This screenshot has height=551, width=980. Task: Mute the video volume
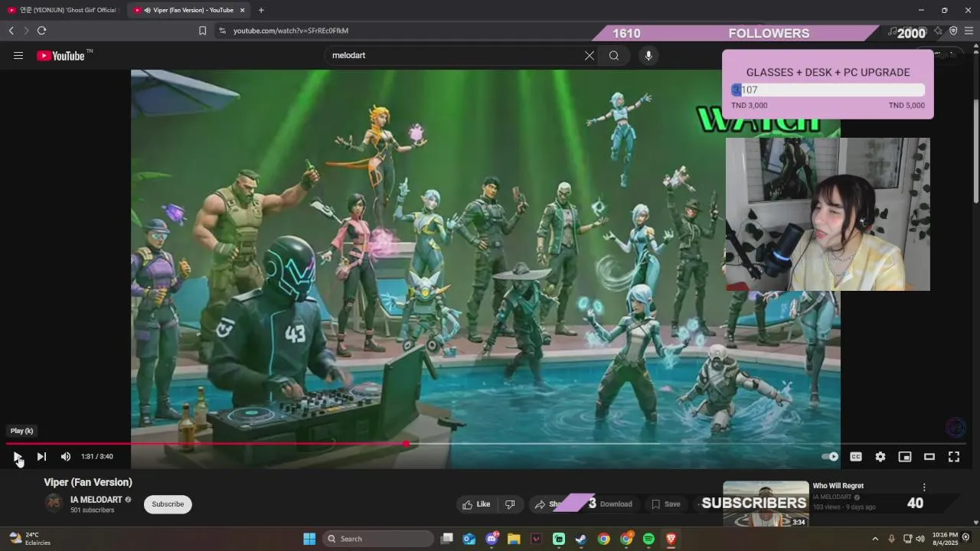tap(66, 457)
